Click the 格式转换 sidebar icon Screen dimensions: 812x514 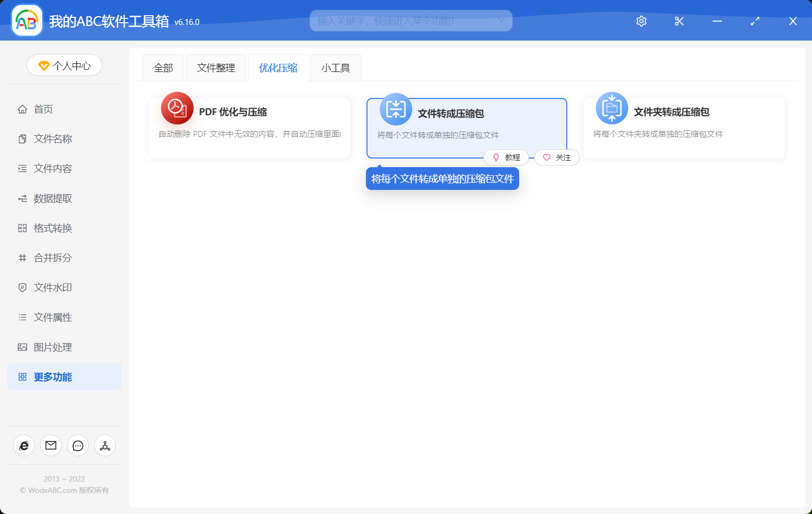point(22,228)
